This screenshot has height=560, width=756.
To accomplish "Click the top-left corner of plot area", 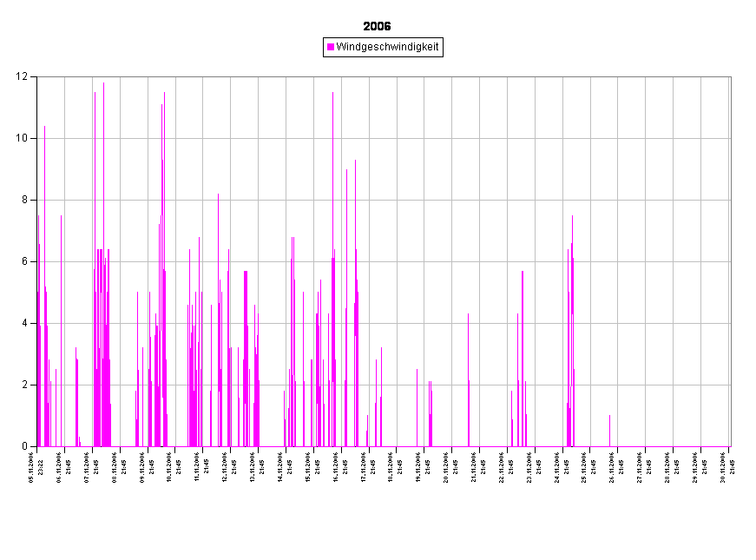I will tap(37, 77).
